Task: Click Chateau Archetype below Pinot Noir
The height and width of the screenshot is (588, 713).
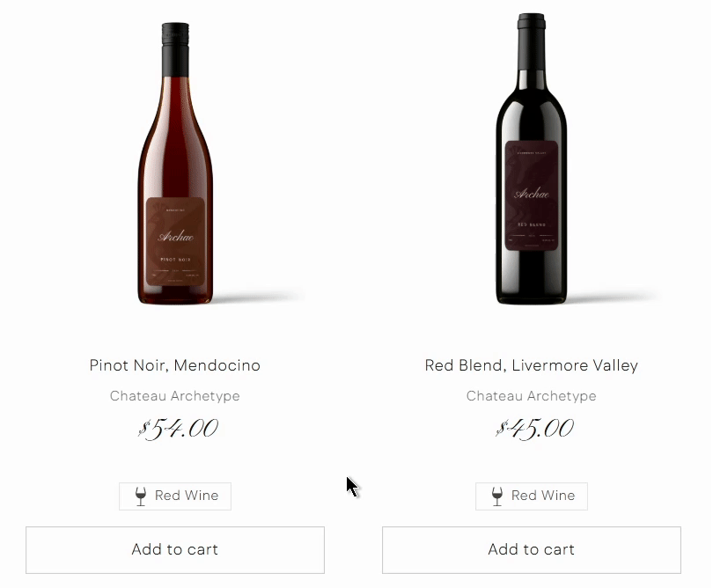Action: tap(175, 396)
